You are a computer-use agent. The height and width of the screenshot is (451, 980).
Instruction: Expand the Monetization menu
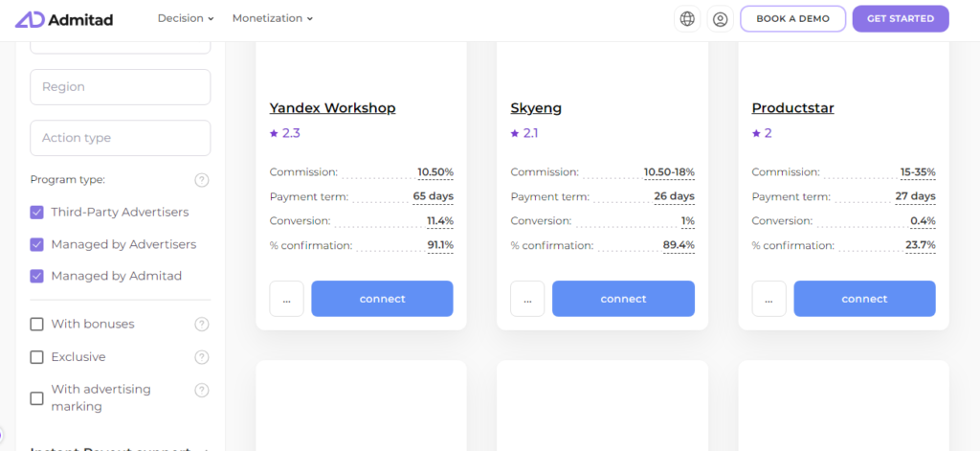click(x=273, y=19)
